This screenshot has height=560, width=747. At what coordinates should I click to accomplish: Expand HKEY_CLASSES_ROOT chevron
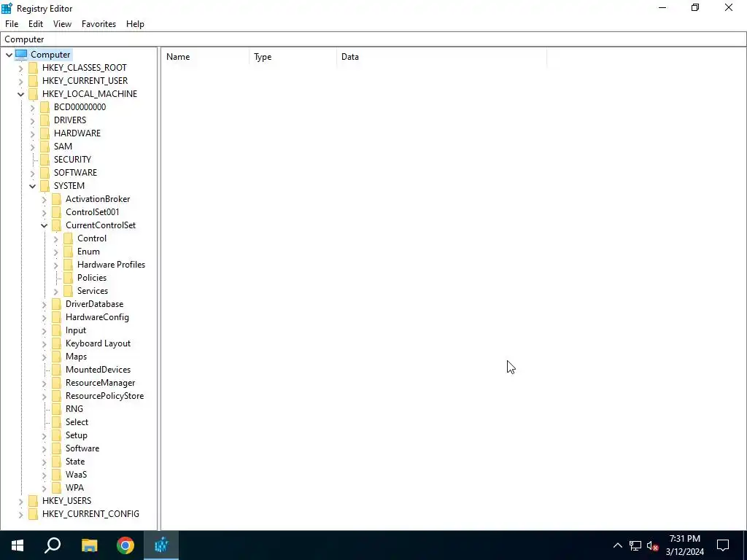coord(20,68)
